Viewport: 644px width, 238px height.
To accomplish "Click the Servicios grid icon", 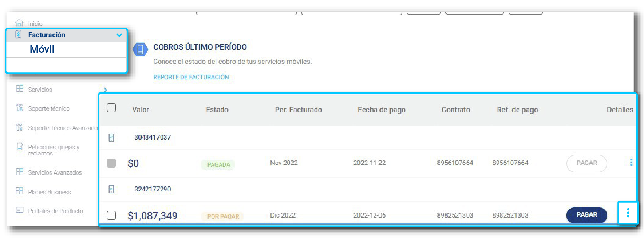I will (x=20, y=89).
